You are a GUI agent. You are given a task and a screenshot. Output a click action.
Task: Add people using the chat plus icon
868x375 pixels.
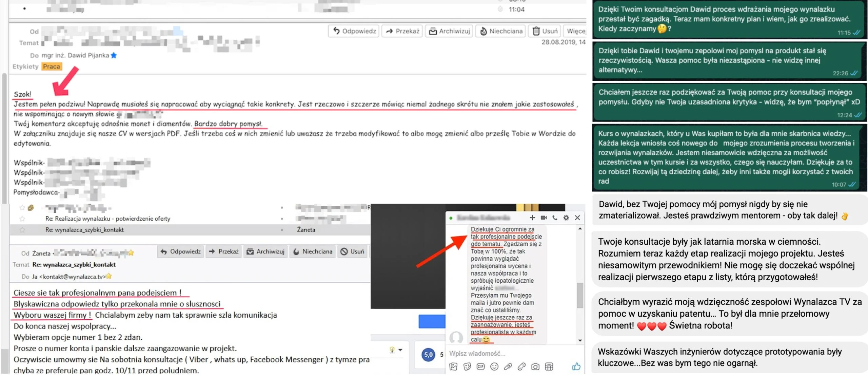[x=532, y=218]
